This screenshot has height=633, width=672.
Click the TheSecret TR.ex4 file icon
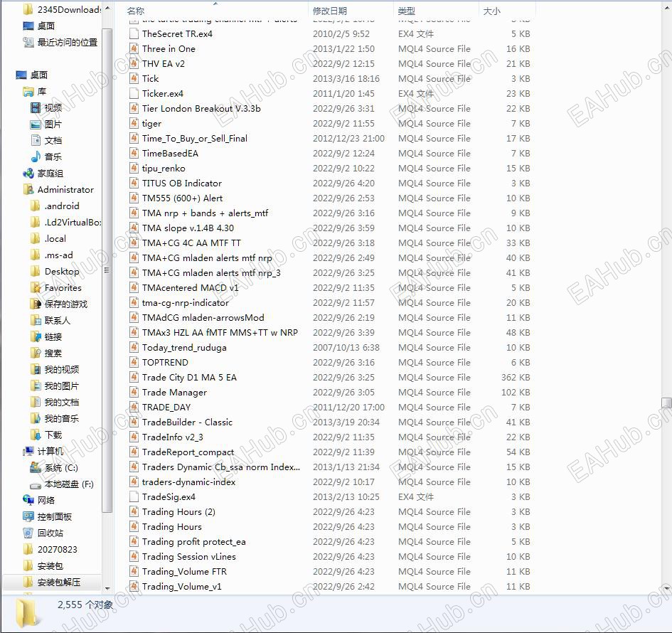click(x=134, y=33)
